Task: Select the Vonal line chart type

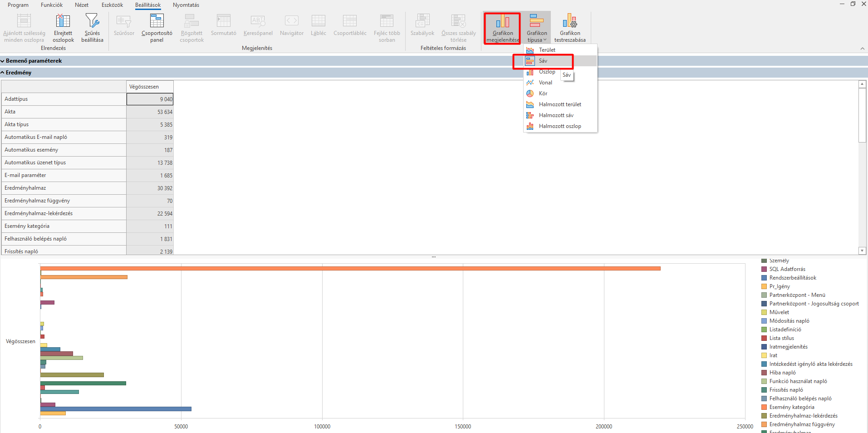Action: [545, 83]
